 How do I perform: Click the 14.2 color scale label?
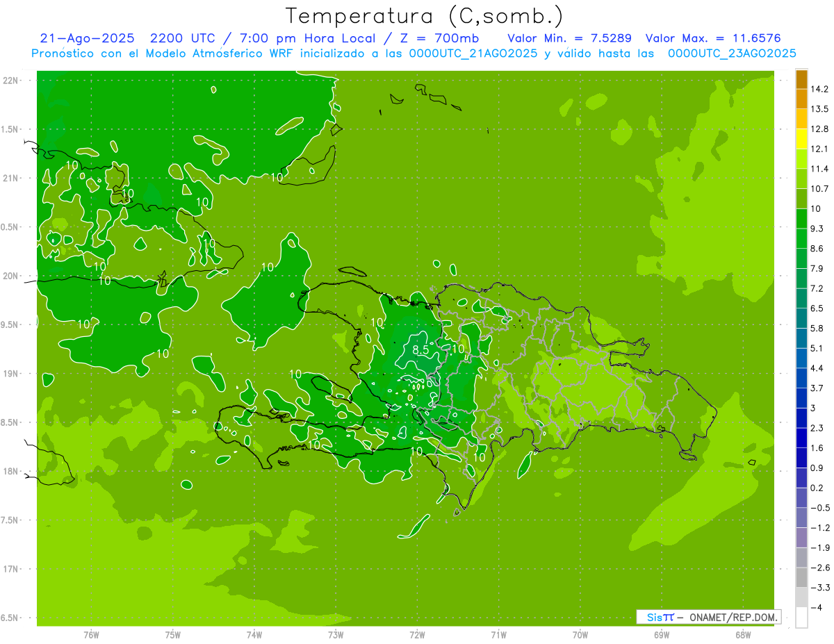pos(820,89)
